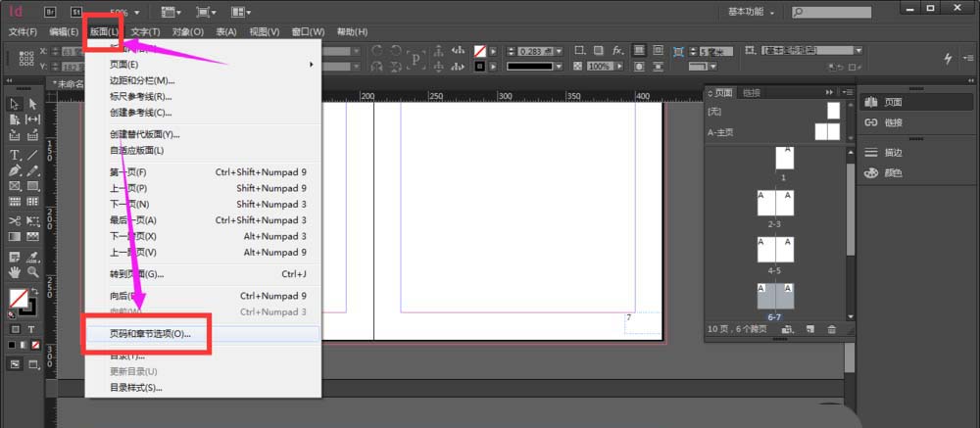
Task: Click the trash icon in Pages panel
Action: click(x=831, y=329)
